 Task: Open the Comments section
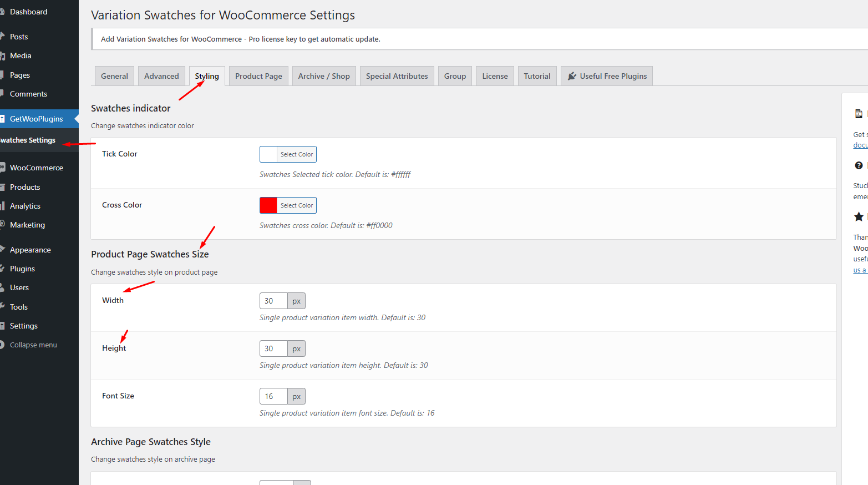tap(28, 94)
